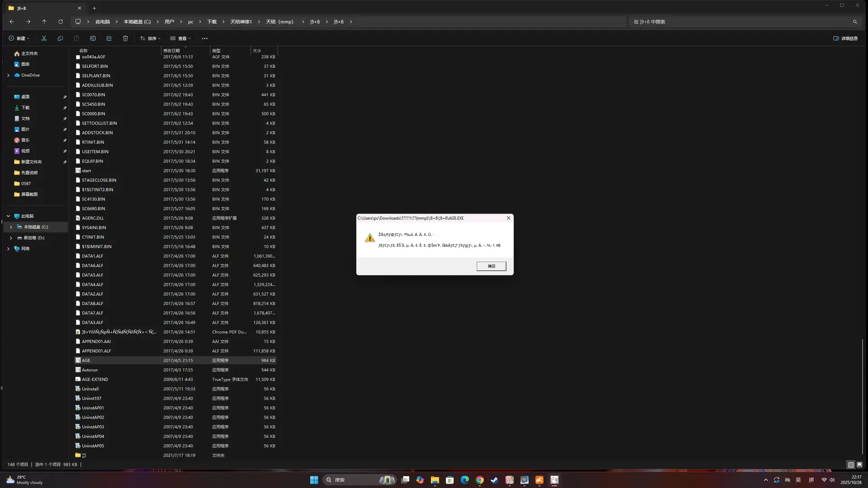Click the 确定 button in the error dialog
868x488 pixels.
491,266
